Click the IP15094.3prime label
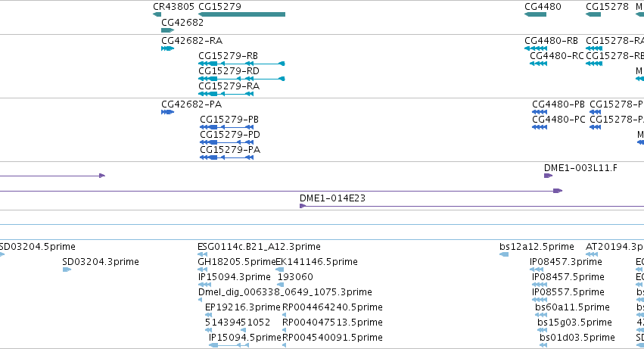Screen dimensions: 644x349 [234, 277]
